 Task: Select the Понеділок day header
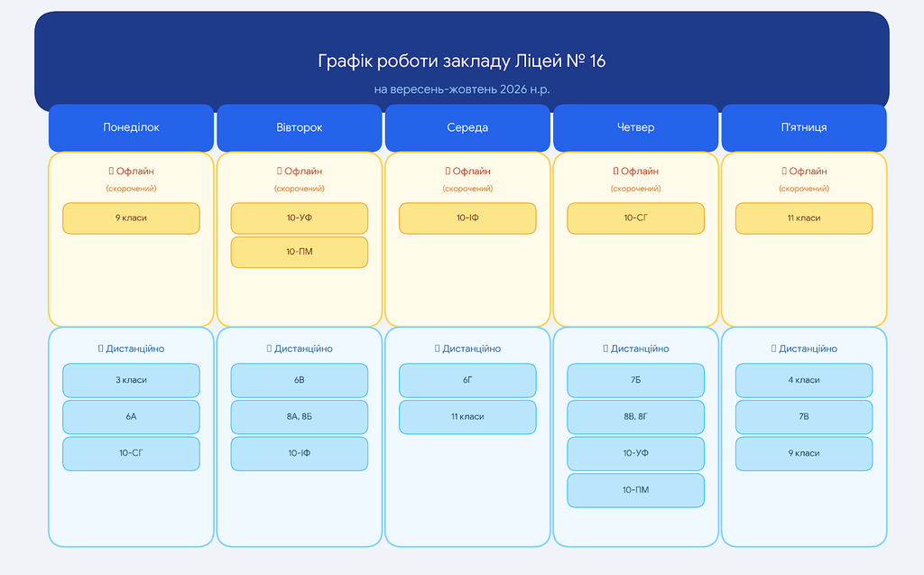click(131, 127)
